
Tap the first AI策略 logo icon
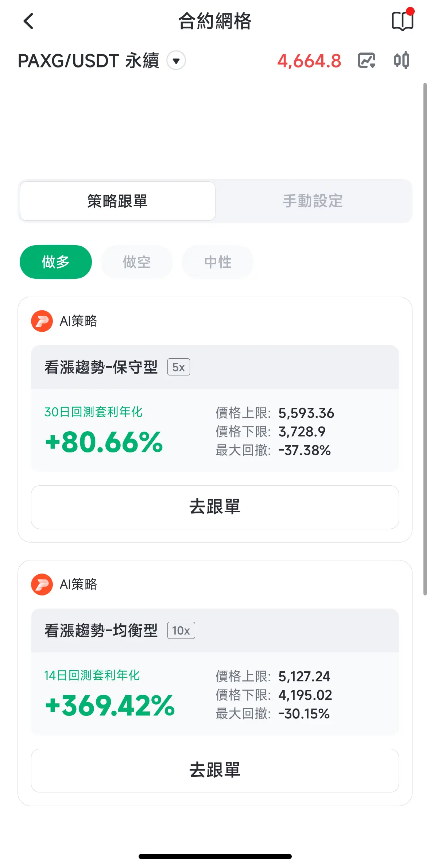(x=42, y=321)
